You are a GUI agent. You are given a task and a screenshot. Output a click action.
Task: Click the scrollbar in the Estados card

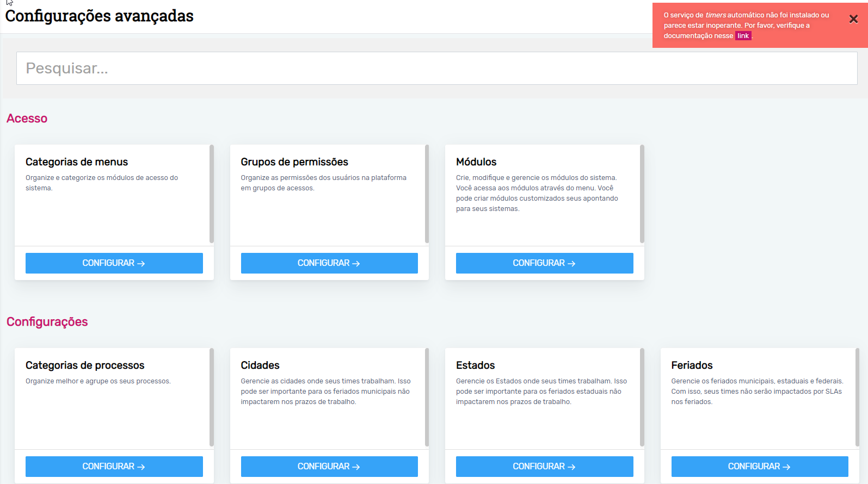click(642, 397)
